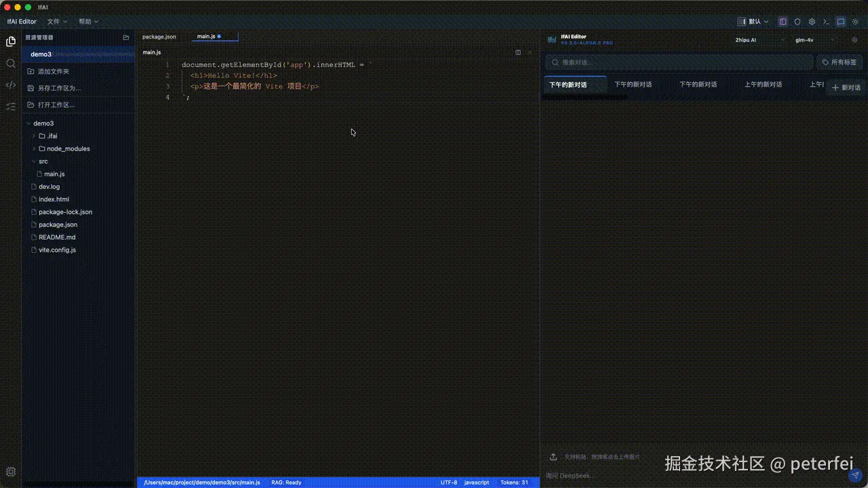Viewport: 868px width, 488px height.
Task: Open the 默认 layout dropdown
Action: pyautogui.click(x=757, y=21)
